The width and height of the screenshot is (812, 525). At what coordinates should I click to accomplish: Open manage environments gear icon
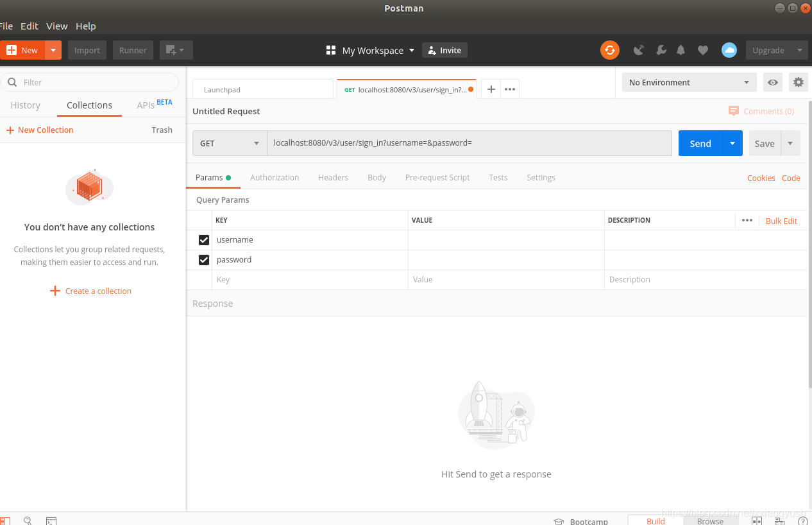[799, 82]
